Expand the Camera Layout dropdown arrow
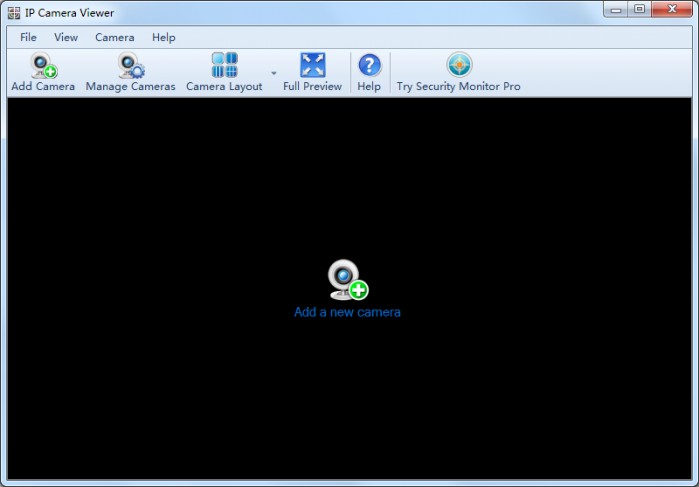Image resolution: width=699 pixels, height=487 pixels. tap(274, 73)
